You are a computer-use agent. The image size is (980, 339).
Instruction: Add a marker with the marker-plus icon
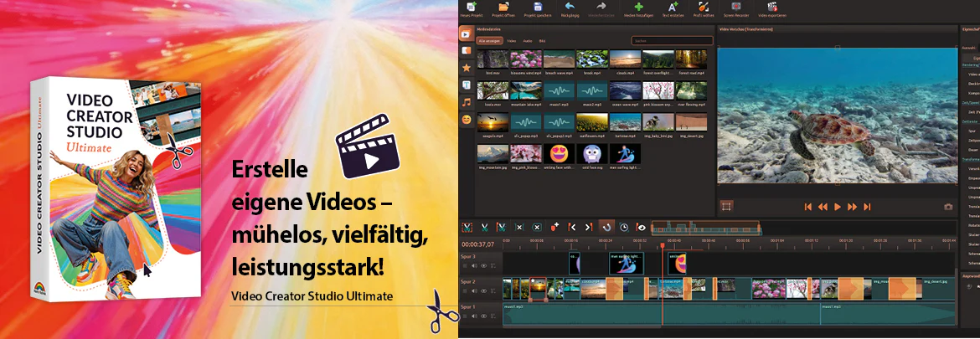554,227
